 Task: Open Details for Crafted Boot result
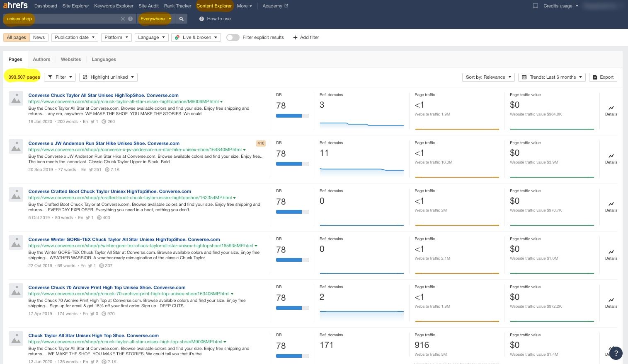tap(611, 207)
